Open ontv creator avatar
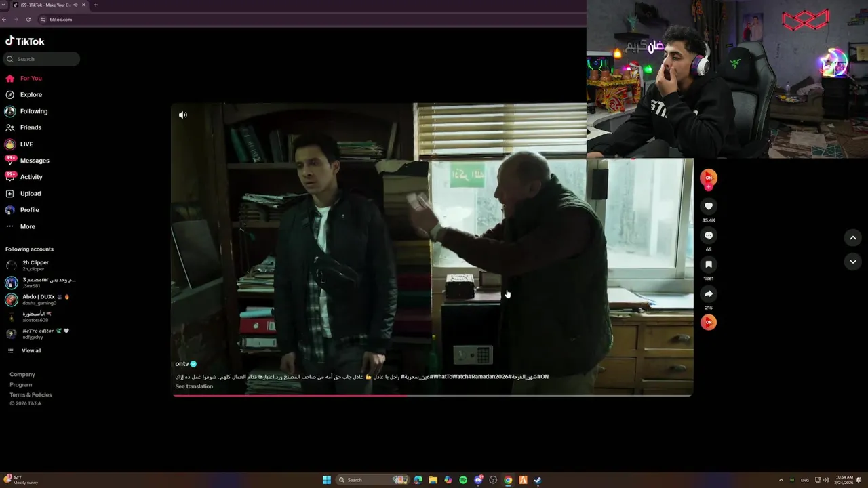Viewport: 868px width, 488px height. point(709,178)
